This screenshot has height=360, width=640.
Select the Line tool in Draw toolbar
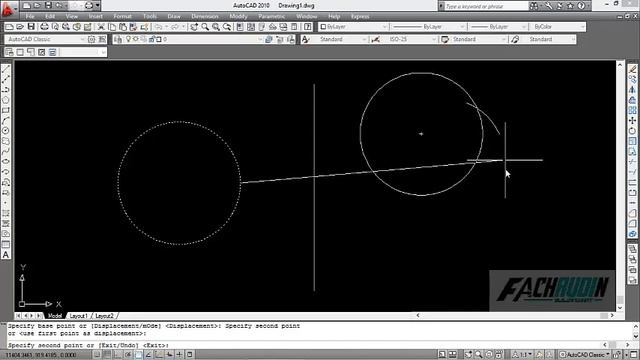[x=6, y=69]
